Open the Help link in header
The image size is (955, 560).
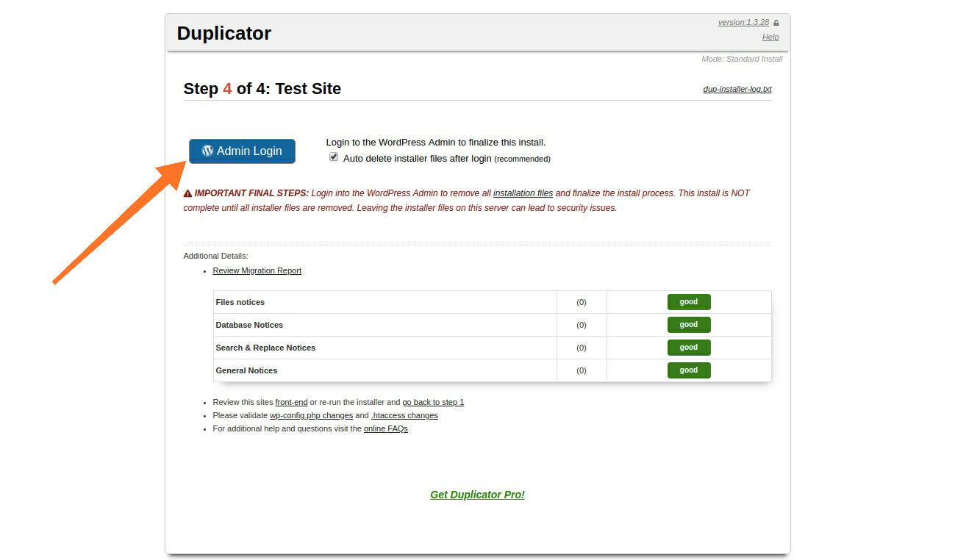pyautogui.click(x=770, y=37)
